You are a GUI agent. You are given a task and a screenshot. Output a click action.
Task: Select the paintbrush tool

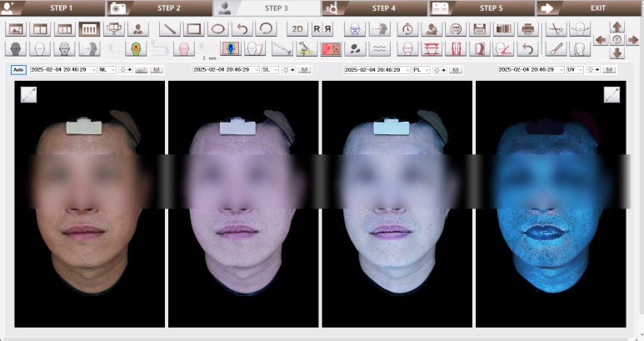point(555,48)
